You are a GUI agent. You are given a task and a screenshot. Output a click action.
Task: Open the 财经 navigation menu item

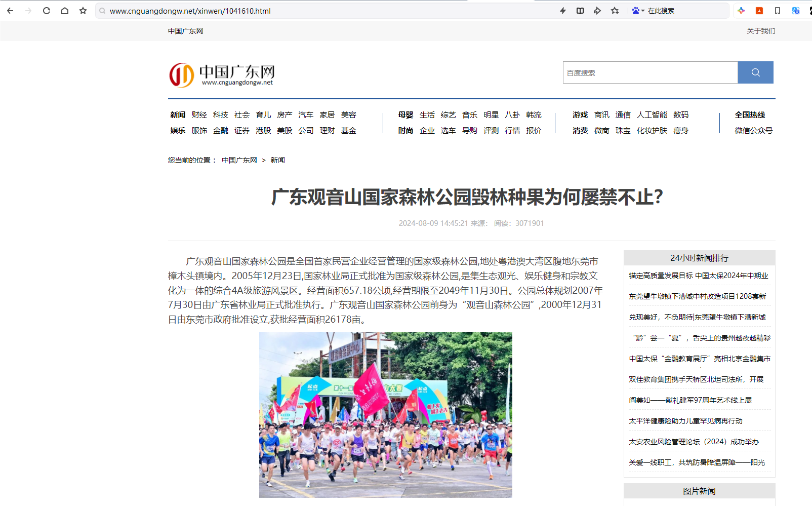[x=199, y=115]
